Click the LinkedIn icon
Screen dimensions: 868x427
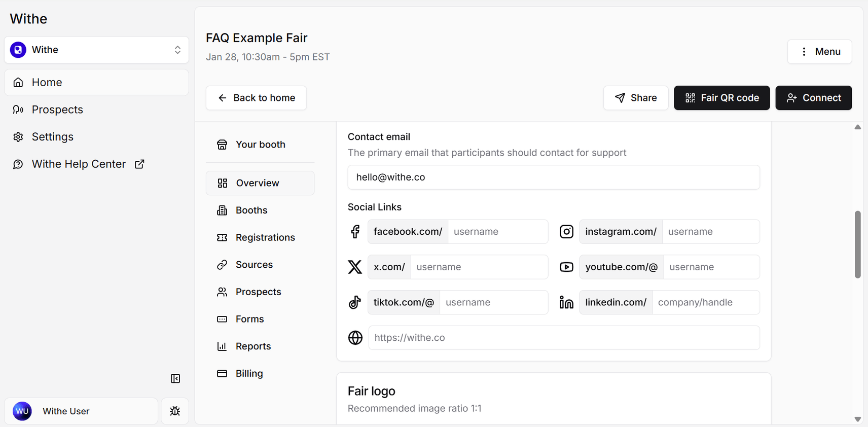pyautogui.click(x=566, y=302)
